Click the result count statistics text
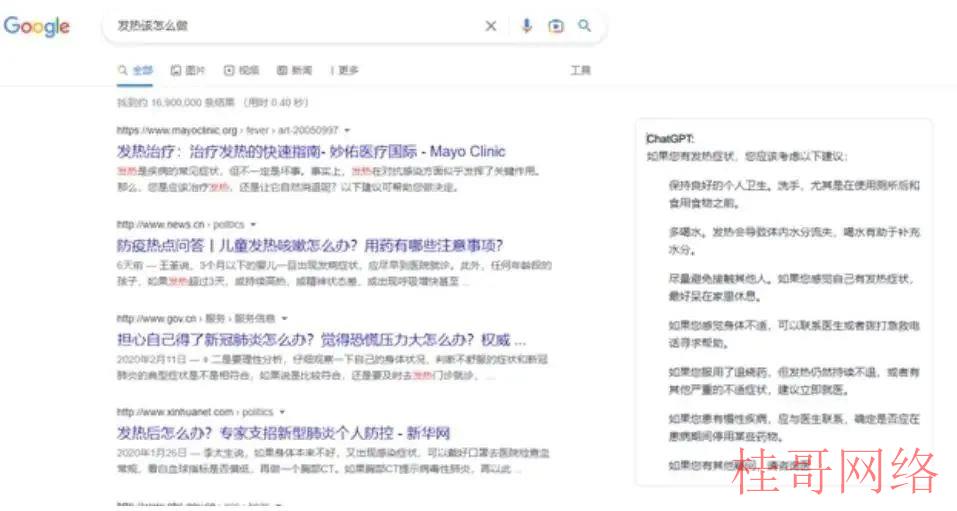 coord(212,103)
